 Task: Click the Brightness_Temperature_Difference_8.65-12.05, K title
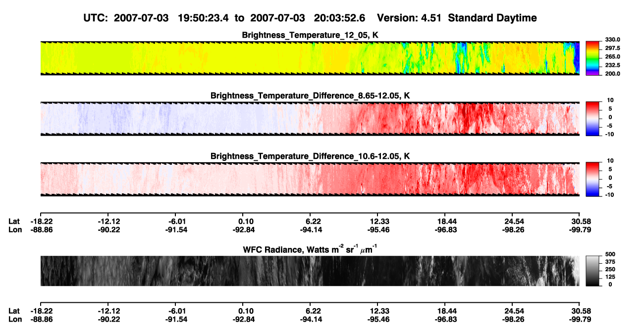pyautogui.click(x=310, y=95)
